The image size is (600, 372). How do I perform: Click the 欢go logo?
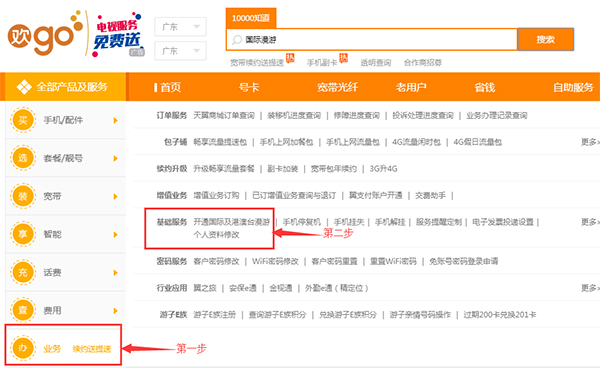point(45,34)
